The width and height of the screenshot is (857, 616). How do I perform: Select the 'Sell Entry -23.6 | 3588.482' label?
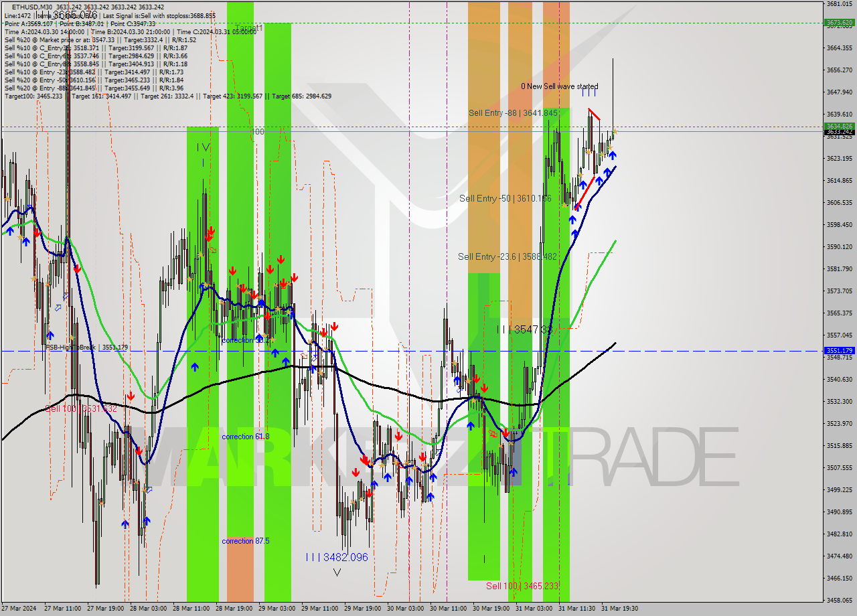508,256
